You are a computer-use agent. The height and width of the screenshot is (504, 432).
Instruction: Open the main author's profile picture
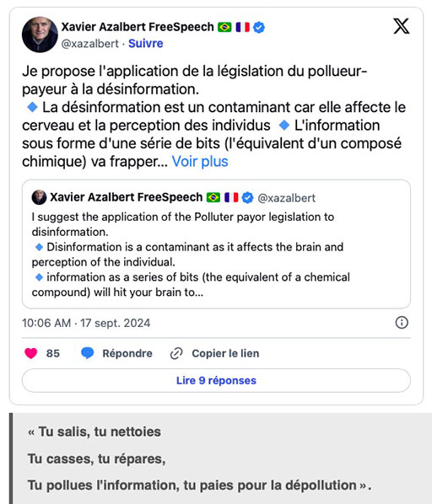pos(40,35)
